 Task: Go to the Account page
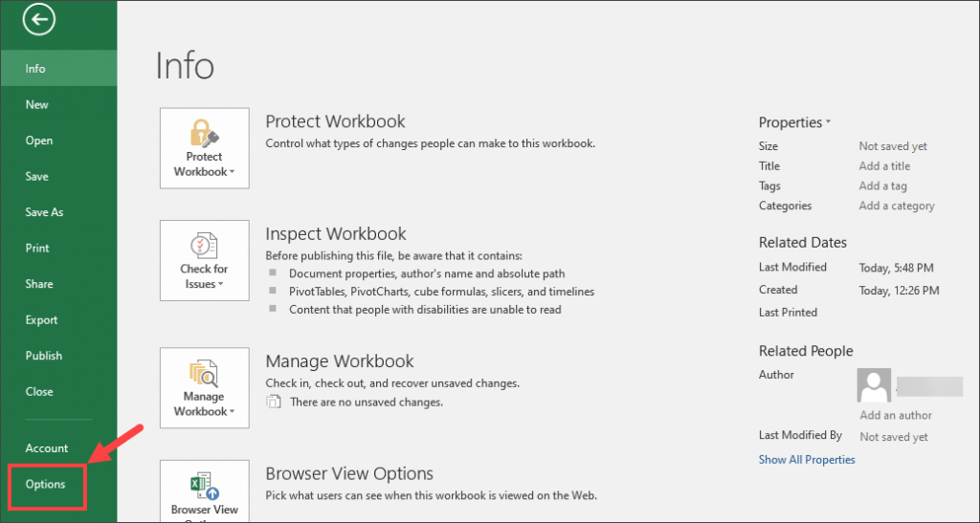47,448
